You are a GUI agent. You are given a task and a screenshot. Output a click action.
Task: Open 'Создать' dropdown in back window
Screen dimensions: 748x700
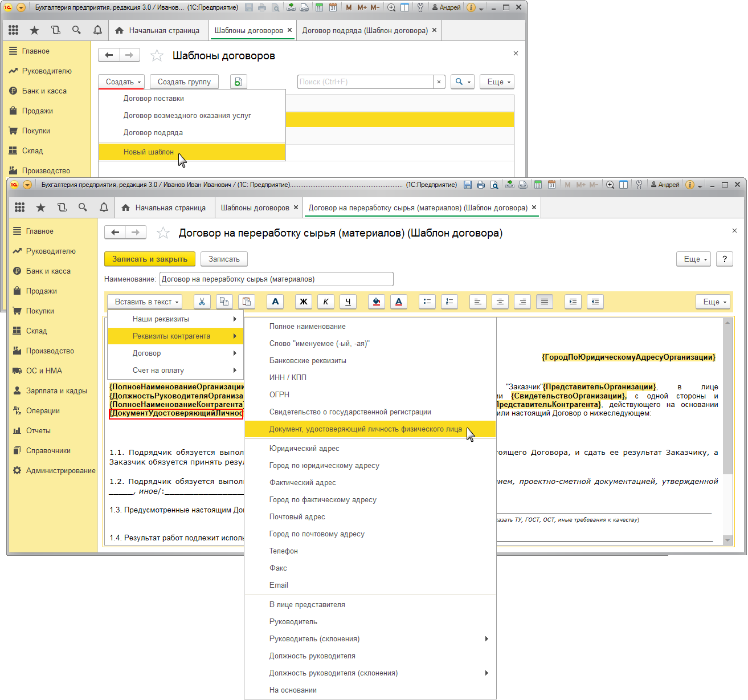click(121, 82)
